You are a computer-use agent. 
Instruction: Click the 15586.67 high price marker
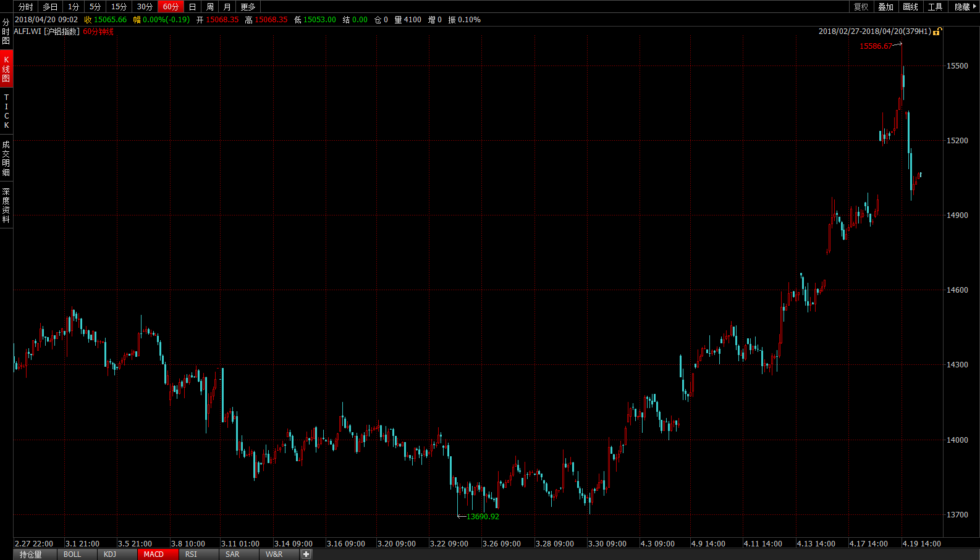pos(876,46)
